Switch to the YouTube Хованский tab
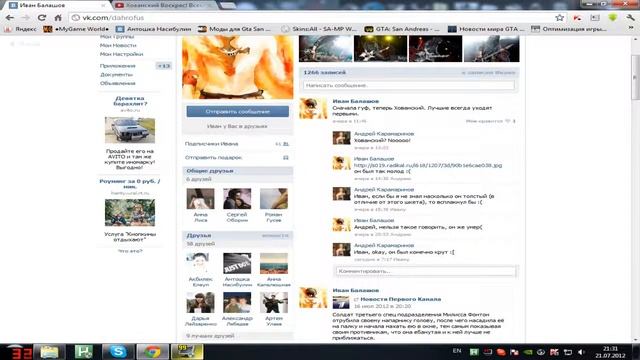The height and width of the screenshot is (360, 640). 163,5
